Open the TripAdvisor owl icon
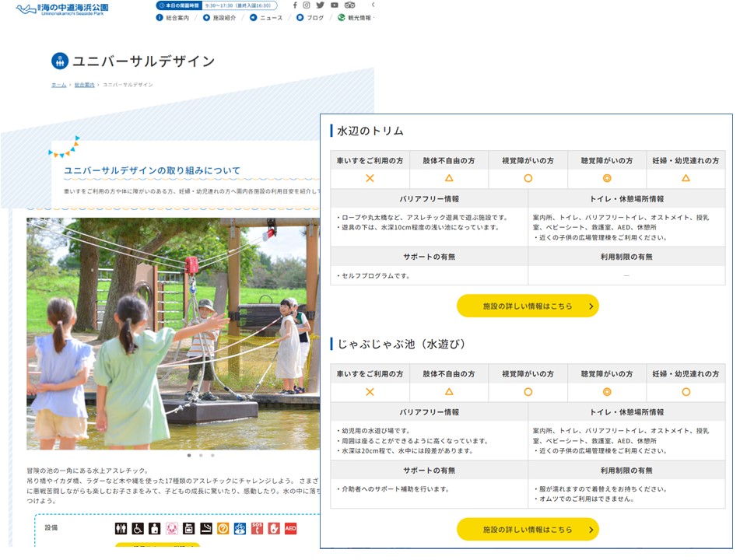This screenshot has height=560, width=747. click(349, 5)
